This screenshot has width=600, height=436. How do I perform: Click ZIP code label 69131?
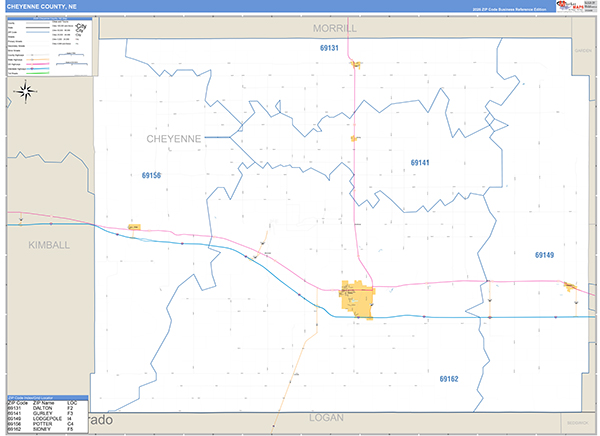click(329, 48)
